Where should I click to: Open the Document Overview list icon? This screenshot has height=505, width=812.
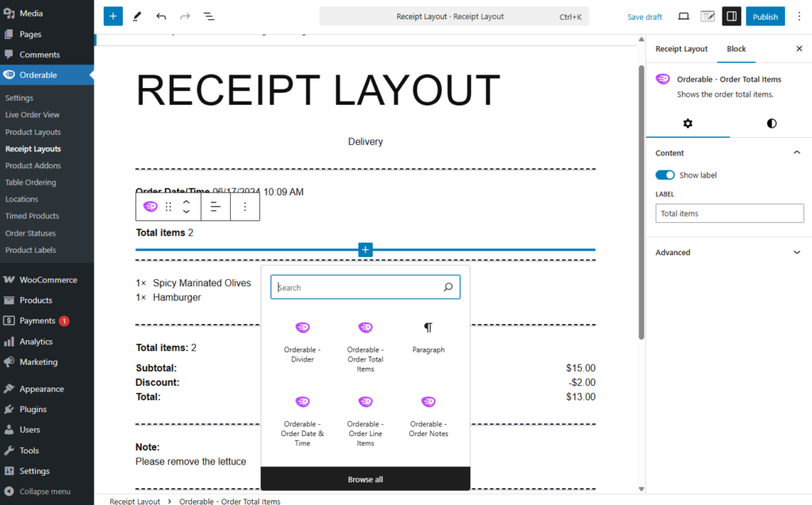(209, 17)
